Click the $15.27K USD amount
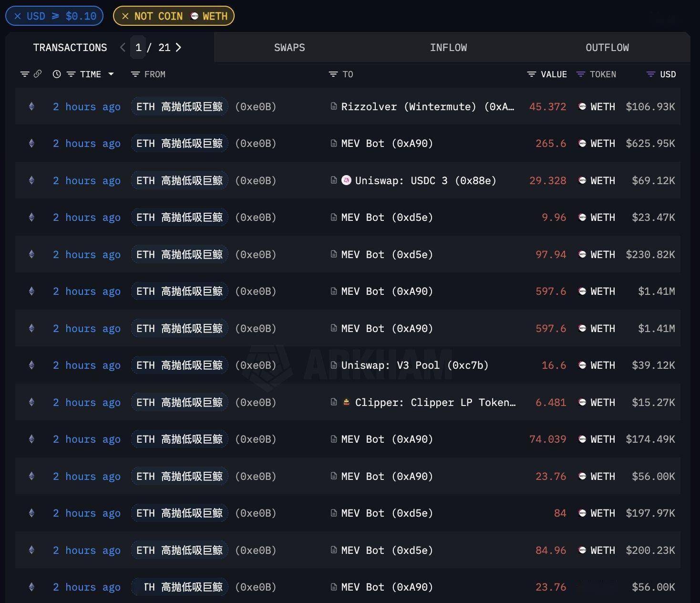This screenshot has height=603, width=700. click(x=653, y=402)
